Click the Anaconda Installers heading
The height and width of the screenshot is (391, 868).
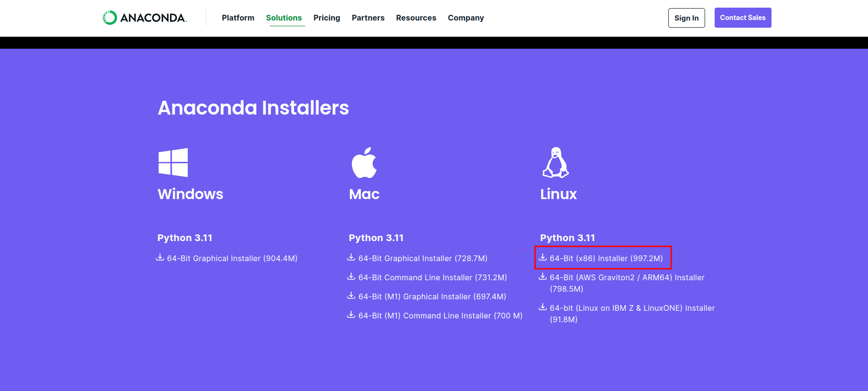coord(253,108)
